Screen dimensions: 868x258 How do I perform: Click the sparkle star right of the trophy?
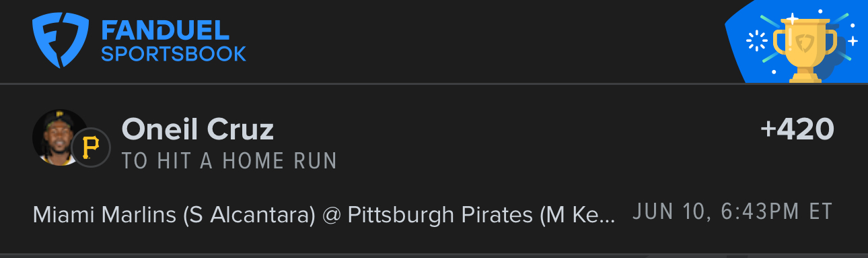point(853,41)
